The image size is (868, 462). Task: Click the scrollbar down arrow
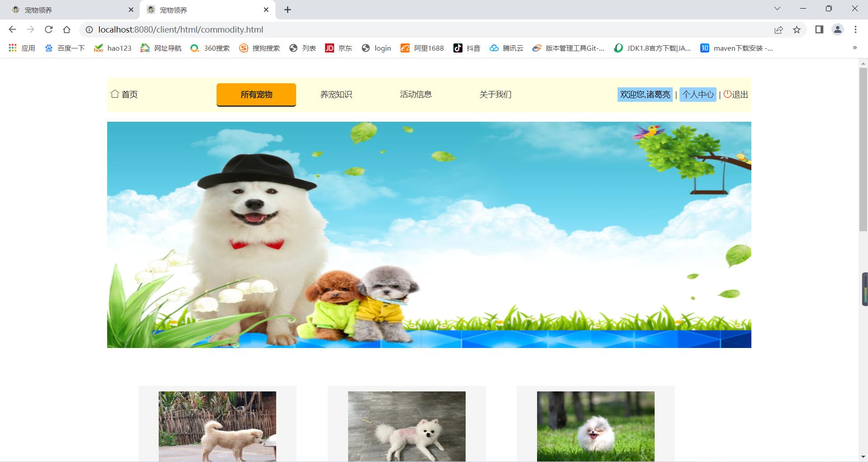[x=863, y=457]
